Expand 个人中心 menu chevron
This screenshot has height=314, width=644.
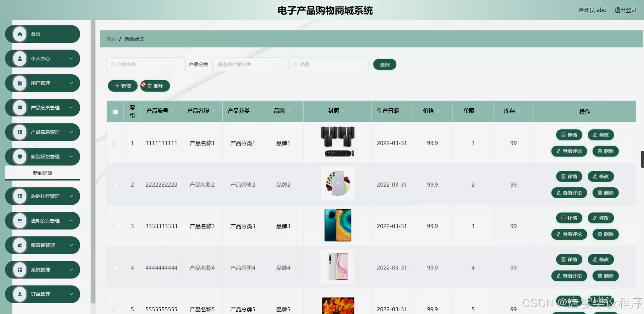pyautogui.click(x=71, y=58)
